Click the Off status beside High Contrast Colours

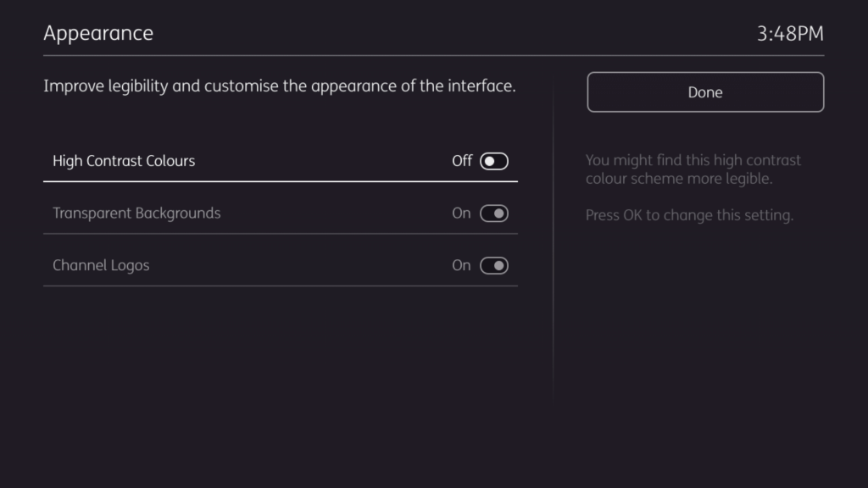(x=461, y=161)
